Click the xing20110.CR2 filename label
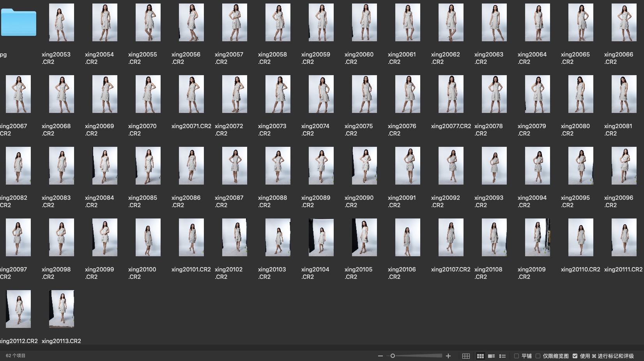Viewport: 644px width, 361px height. coord(580,269)
